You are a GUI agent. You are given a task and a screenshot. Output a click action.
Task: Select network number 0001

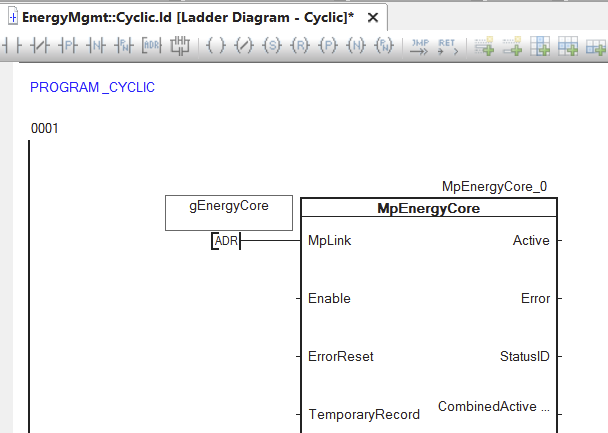point(45,128)
